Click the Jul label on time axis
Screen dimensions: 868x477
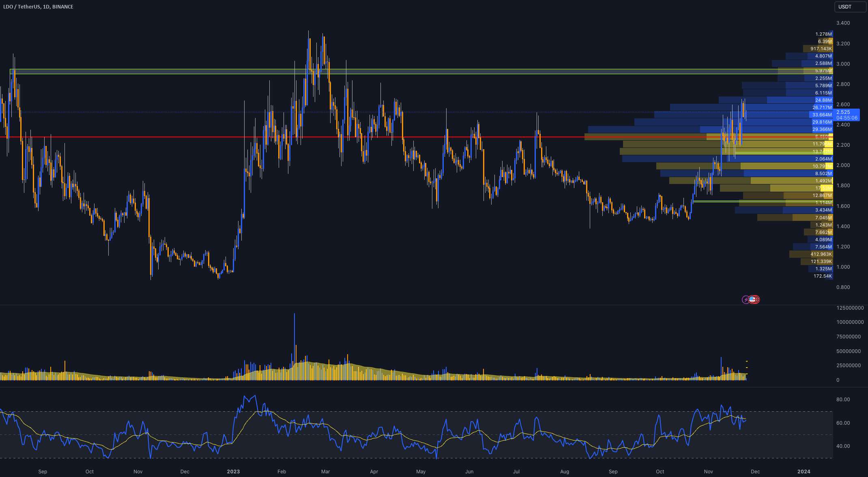(516, 472)
